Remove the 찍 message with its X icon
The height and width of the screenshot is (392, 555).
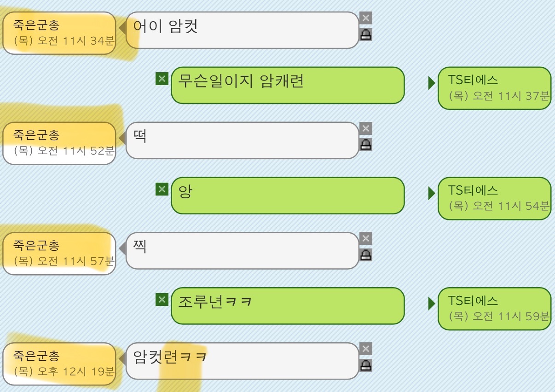[365, 238]
